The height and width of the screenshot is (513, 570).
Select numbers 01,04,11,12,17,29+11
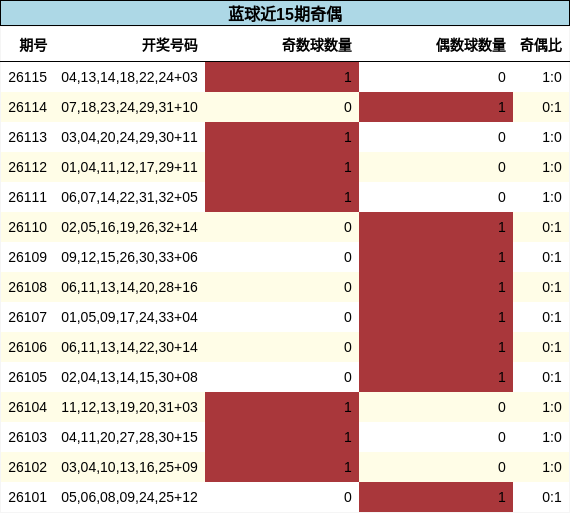point(129,167)
